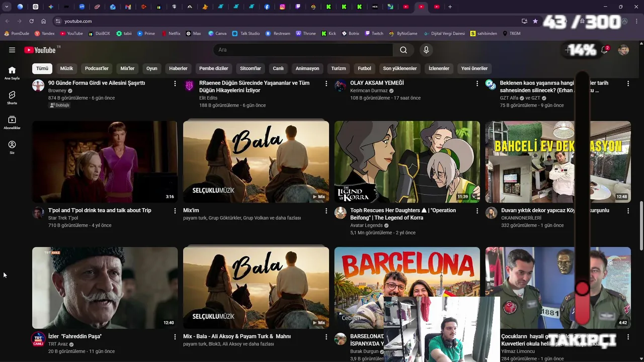
Task: Open the browser tab list dropdown
Action: (x=7, y=7)
